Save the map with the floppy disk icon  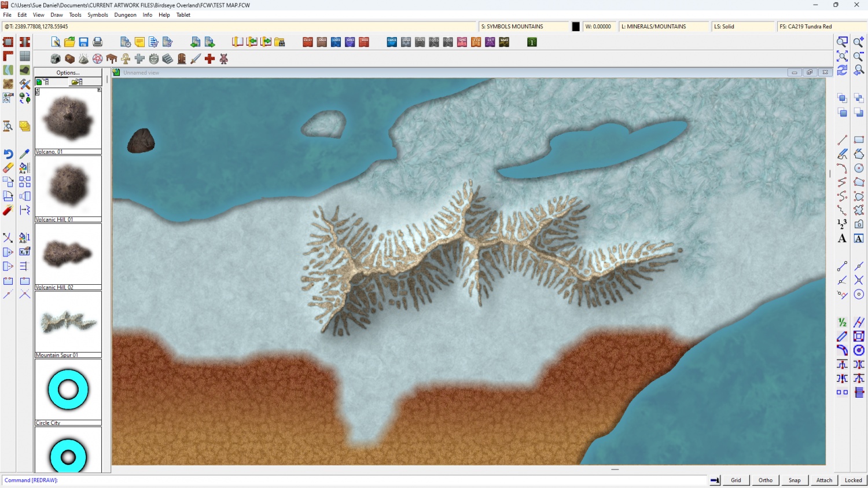click(x=83, y=42)
